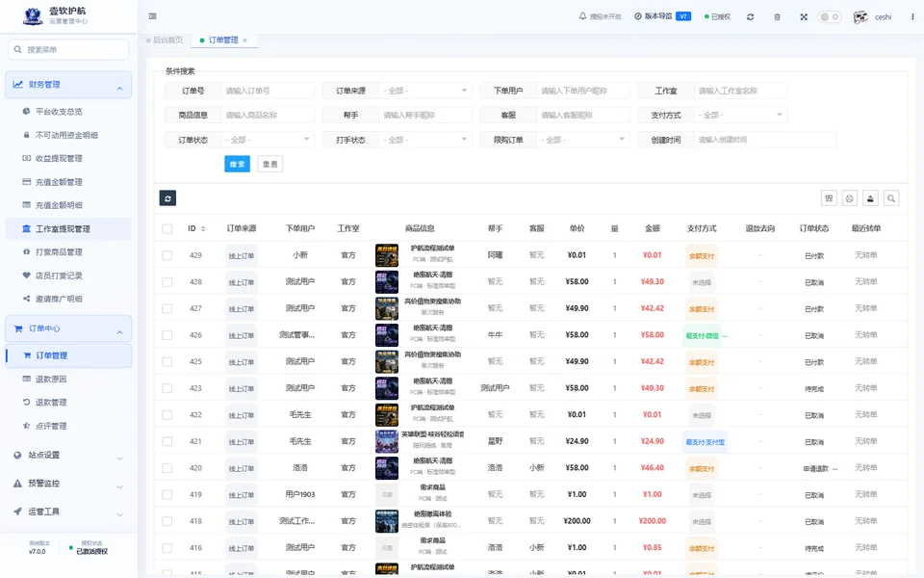Click the export table icon
The height and width of the screenshot is (578, 924).
[x=870, y=198]
